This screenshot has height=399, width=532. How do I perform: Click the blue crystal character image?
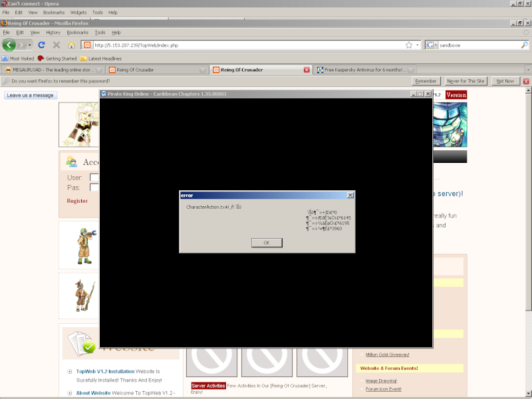point(450,124)
